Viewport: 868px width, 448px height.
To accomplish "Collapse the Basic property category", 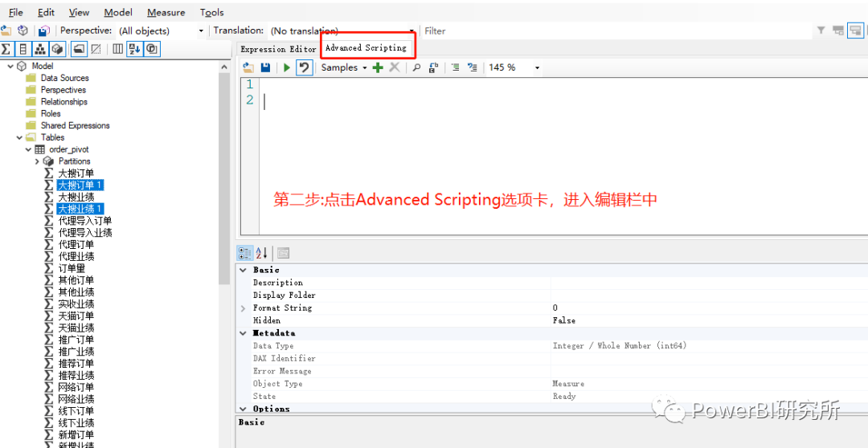I will [x=244, y=270].
